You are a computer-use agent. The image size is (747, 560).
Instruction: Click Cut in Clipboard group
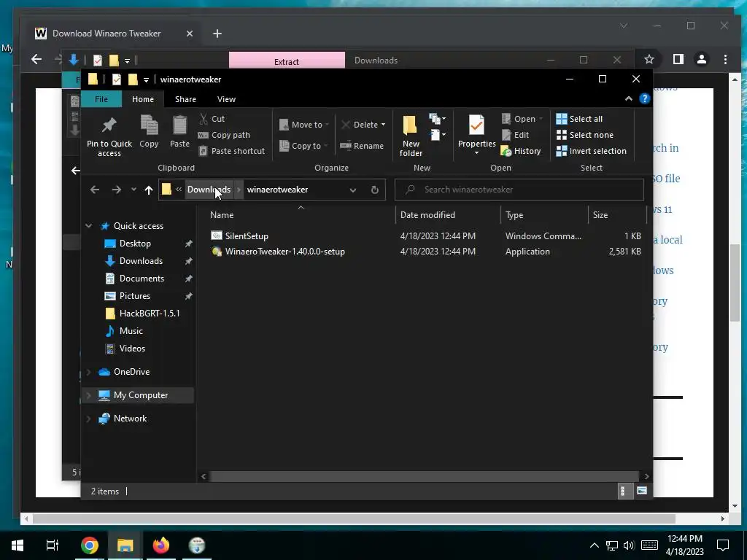coord(212,119)
